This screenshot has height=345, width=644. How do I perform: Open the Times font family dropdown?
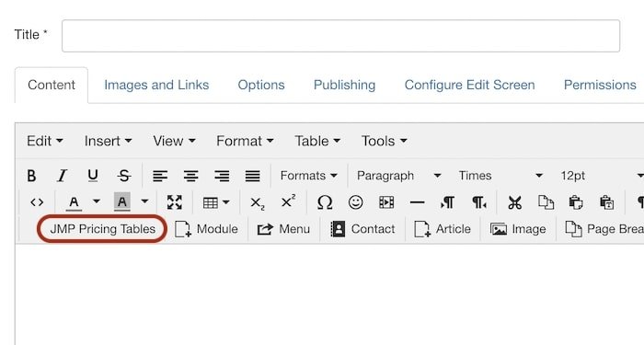pyautogui.click(x=500, y=176)
